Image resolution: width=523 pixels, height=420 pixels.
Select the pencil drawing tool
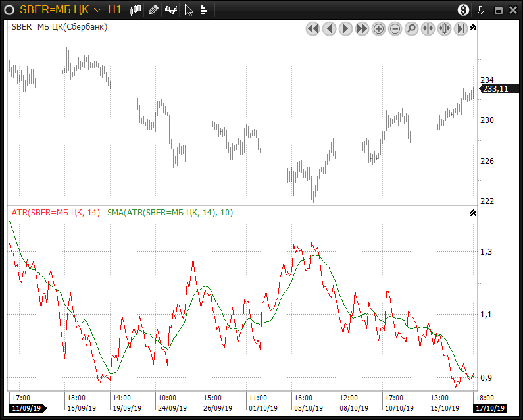click(x=153, y=10)
